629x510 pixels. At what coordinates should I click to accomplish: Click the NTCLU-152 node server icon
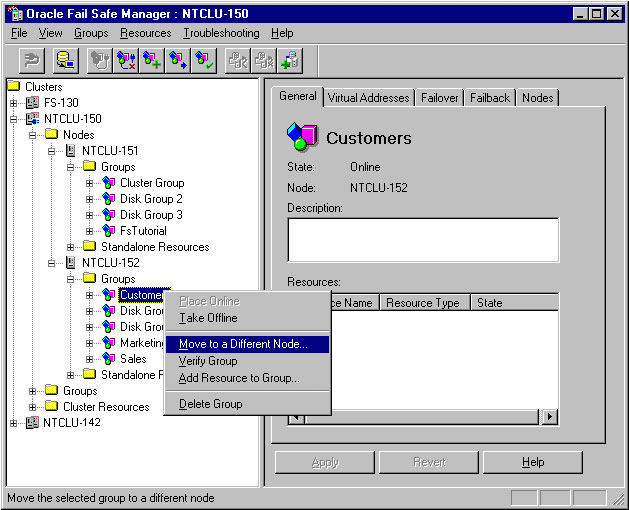(x=71, y=263)
